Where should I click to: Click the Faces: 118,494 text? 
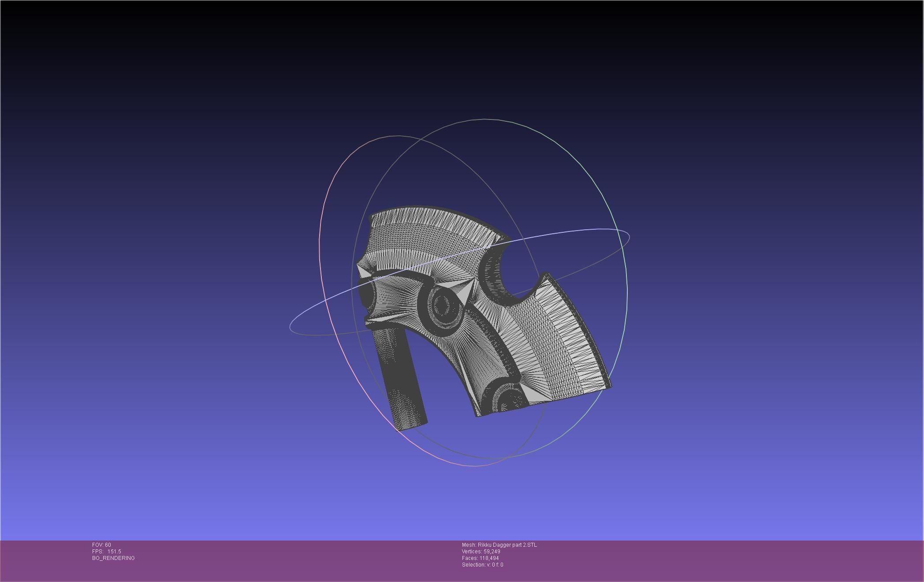point(481,558)
